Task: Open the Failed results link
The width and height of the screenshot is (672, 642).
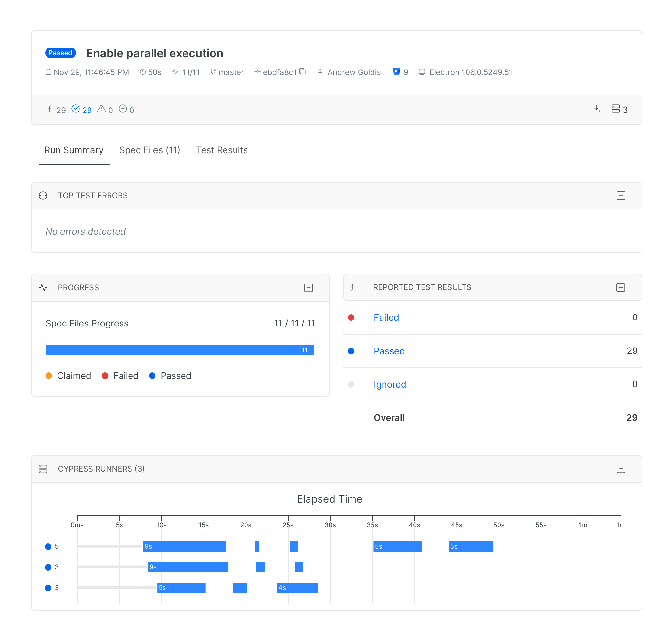Action: (x=386, y=317)
